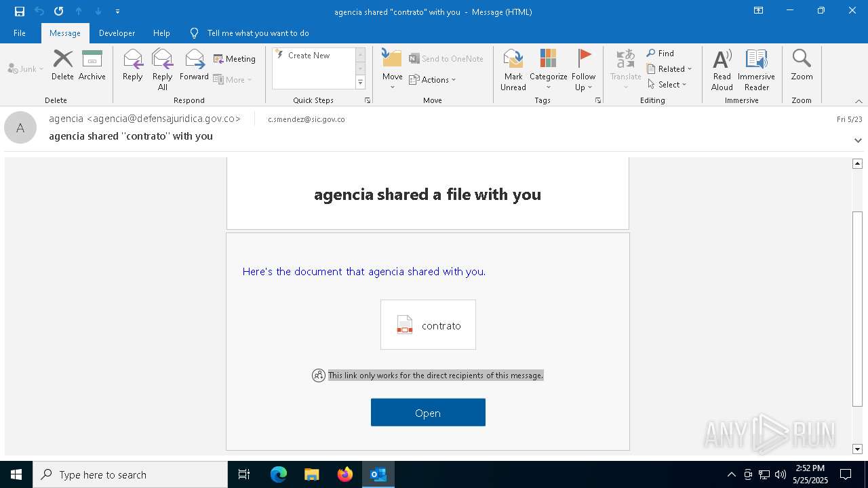Start Read Aloud
The height and width of the screenshot is (488, 868).
coord(722,70)
